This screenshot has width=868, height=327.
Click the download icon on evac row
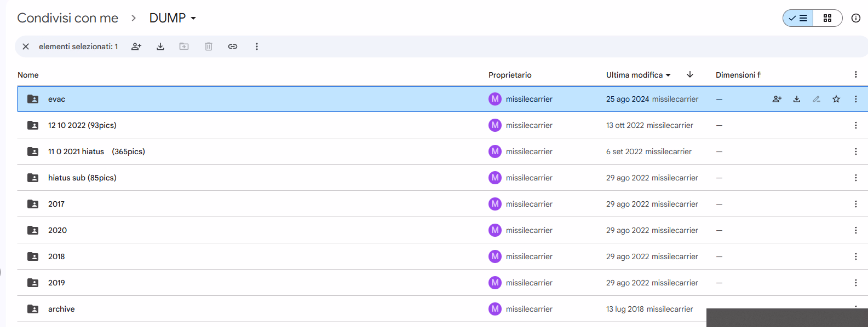point(797,99)
